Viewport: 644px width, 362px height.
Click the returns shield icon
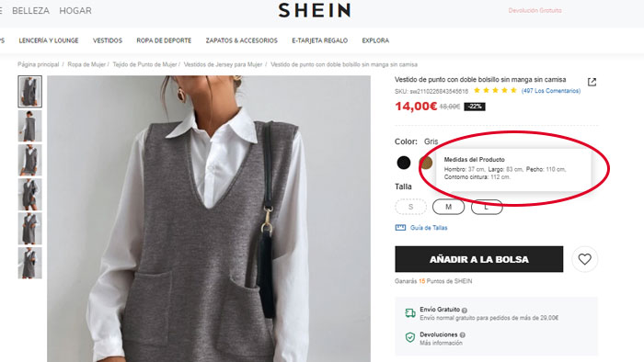(x=410, y=337)
